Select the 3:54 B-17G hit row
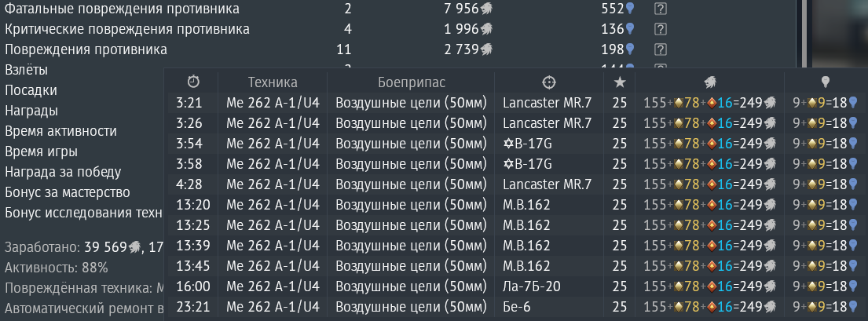Screen dimensions: 868x321 coord(515,144)
